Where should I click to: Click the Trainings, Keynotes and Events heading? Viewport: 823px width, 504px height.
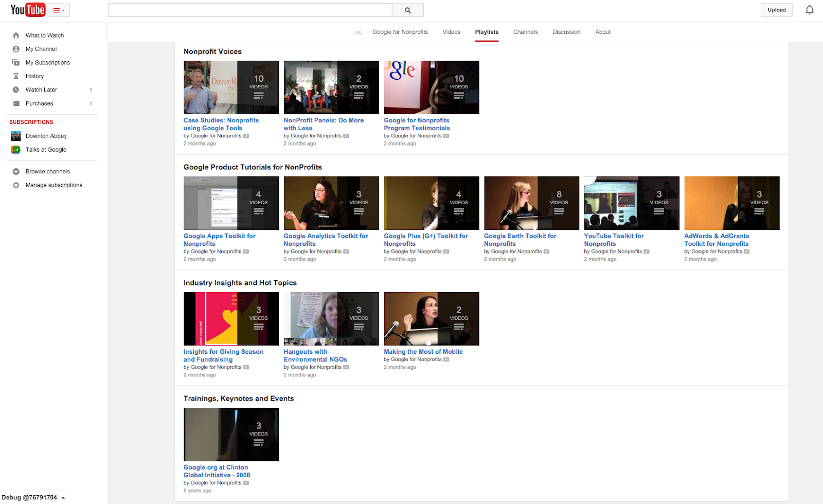tap(239, 399)
